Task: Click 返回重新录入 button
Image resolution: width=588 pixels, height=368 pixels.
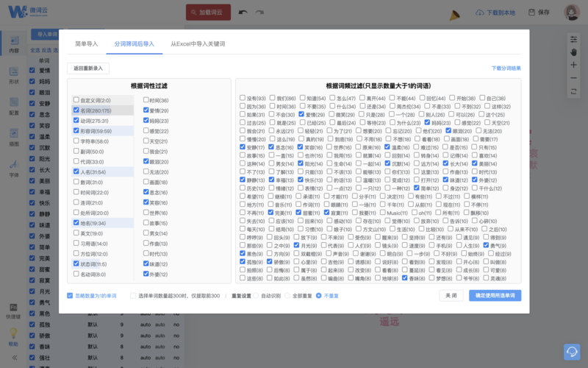Action: (88, 68)
